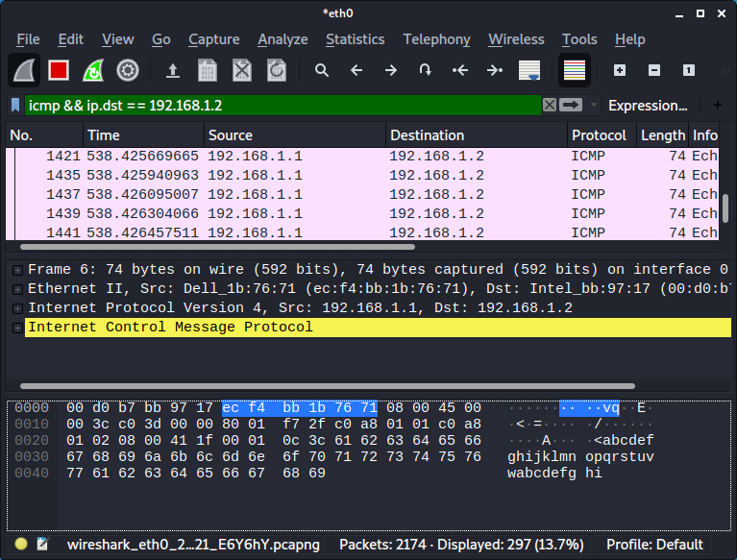737x560 pixels.
Task: Close this capture file icon
Action: point(242,70)
